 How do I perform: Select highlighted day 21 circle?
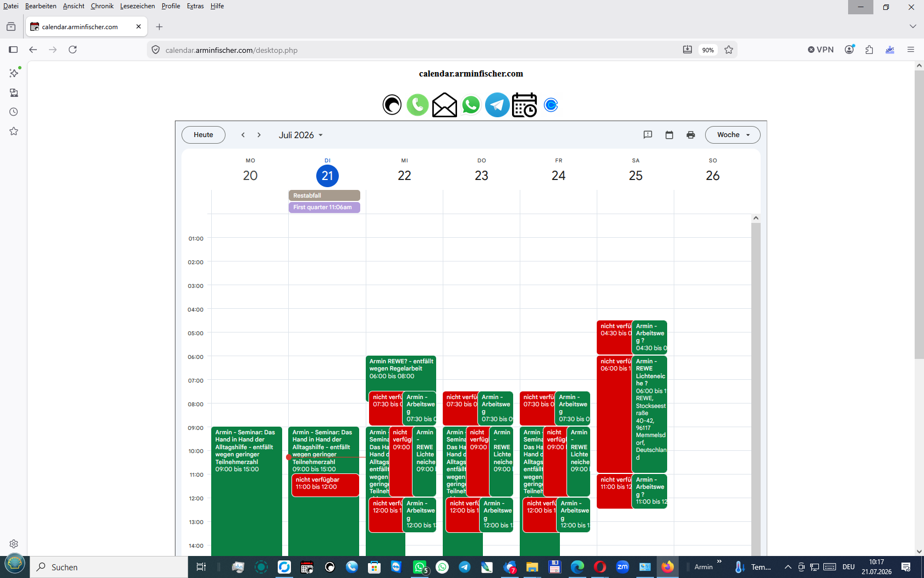pyautogui.click(x=327, y=176)
